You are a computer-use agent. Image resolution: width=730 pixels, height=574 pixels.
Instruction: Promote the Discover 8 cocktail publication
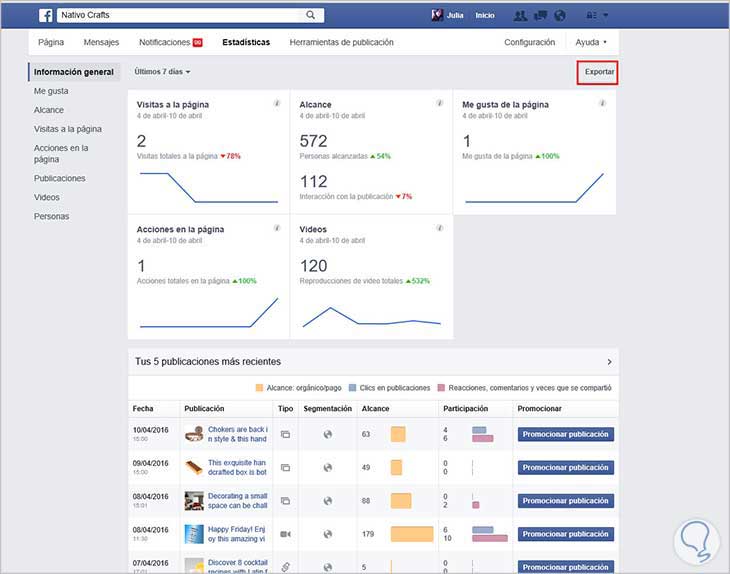(x=566, y=567)
